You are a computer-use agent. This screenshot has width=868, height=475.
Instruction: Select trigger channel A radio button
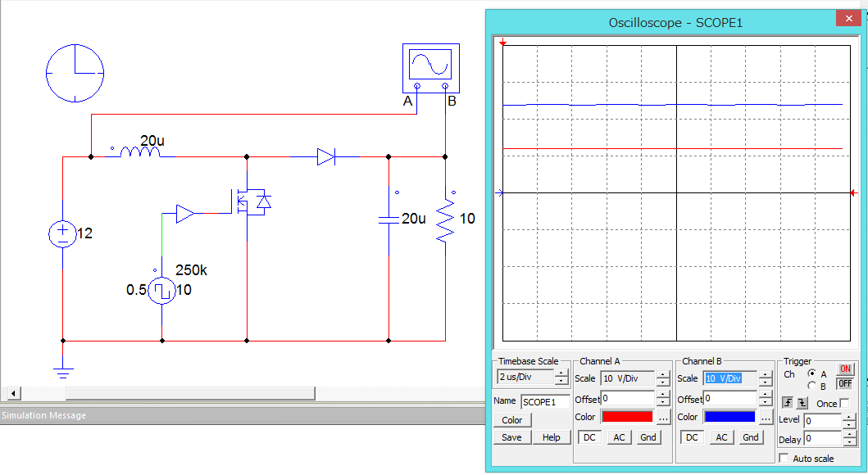[811, 373]
